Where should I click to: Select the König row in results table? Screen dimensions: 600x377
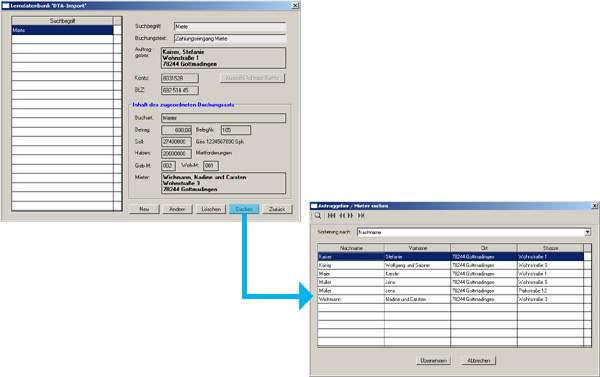click(450, 265)
